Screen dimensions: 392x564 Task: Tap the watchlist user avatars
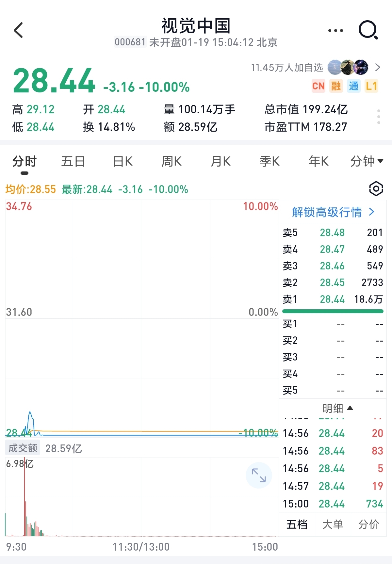pos(348,67)
